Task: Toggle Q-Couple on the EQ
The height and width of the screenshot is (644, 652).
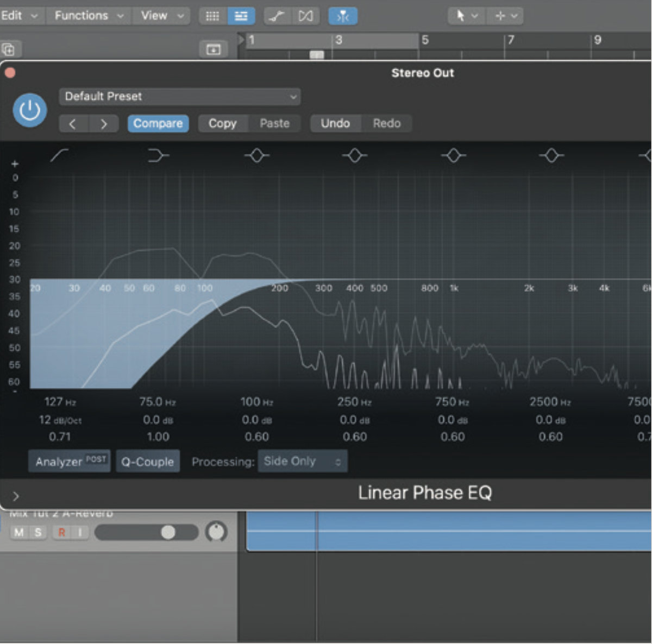Action: 147,461
